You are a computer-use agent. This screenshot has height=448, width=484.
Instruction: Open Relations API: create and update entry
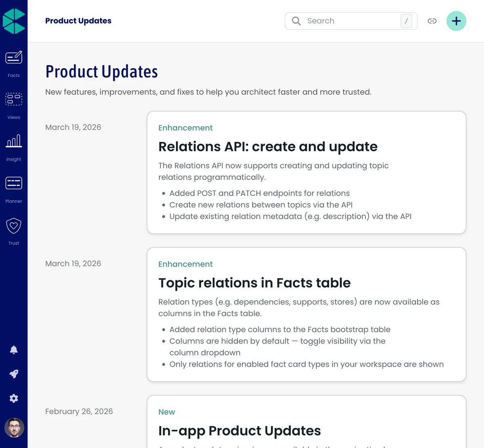point(268,147)
